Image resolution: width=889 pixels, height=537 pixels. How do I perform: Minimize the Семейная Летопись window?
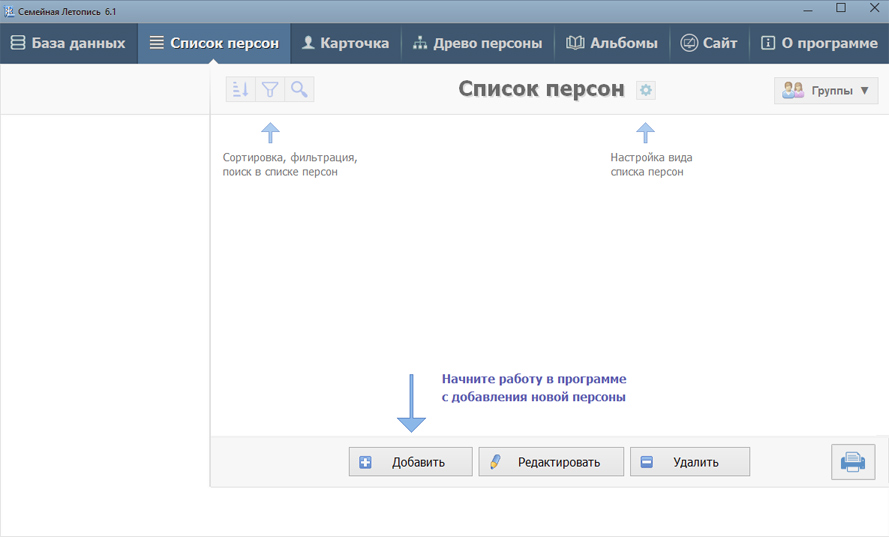pyautogui.click(x=808, y=10)
